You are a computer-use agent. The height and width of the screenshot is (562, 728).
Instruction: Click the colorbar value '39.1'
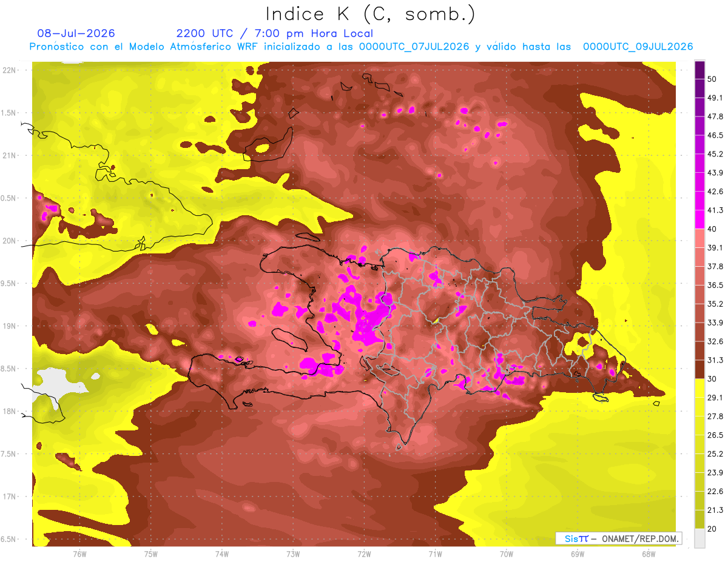tap(715, 247)
